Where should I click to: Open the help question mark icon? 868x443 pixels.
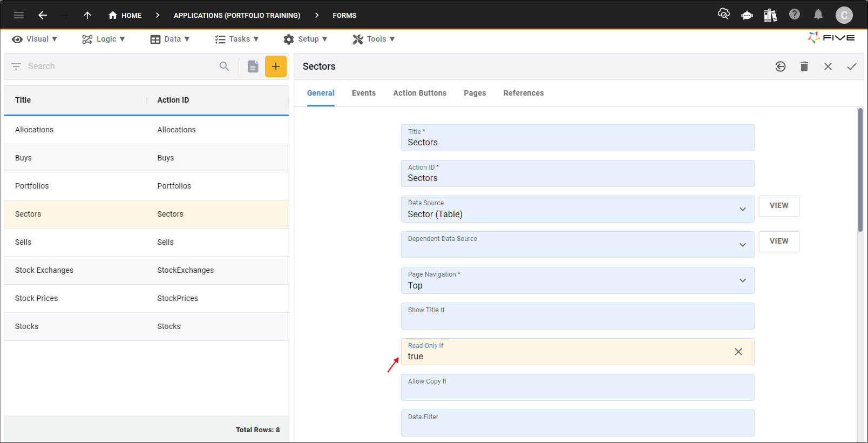pyautogui.click(x=795, y=14)
